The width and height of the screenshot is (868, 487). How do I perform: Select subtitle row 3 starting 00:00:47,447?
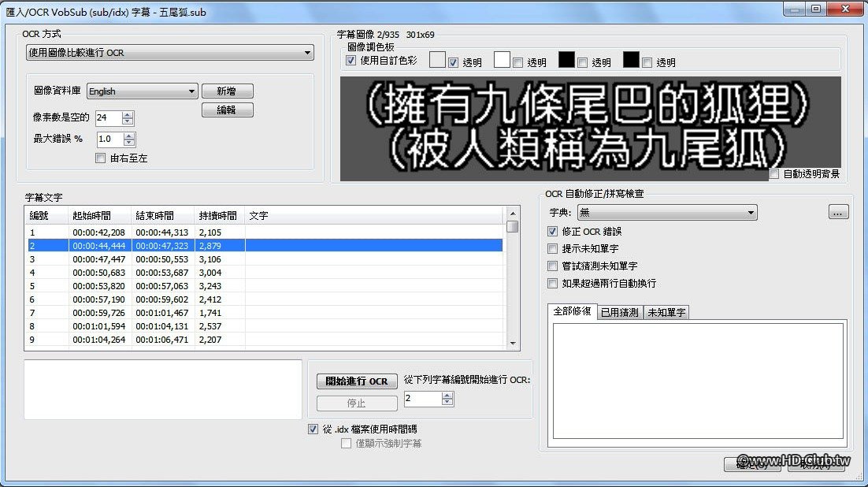[x=265, y=259]
